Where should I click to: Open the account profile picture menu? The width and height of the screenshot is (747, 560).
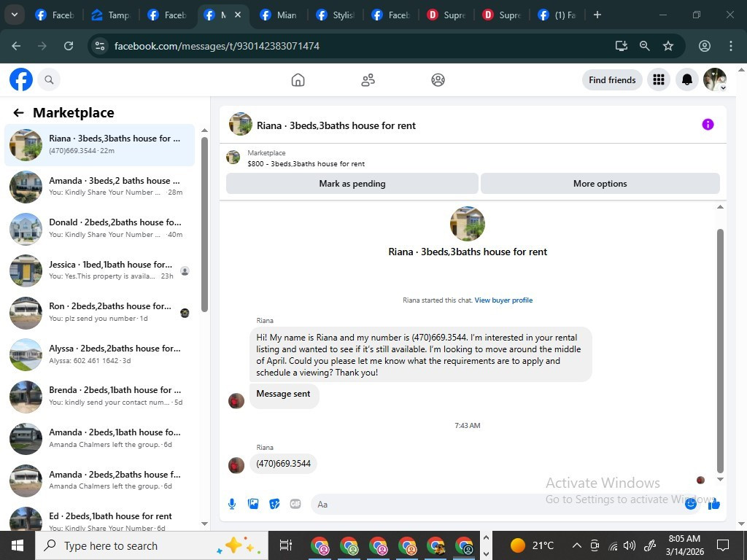point(715,79)
